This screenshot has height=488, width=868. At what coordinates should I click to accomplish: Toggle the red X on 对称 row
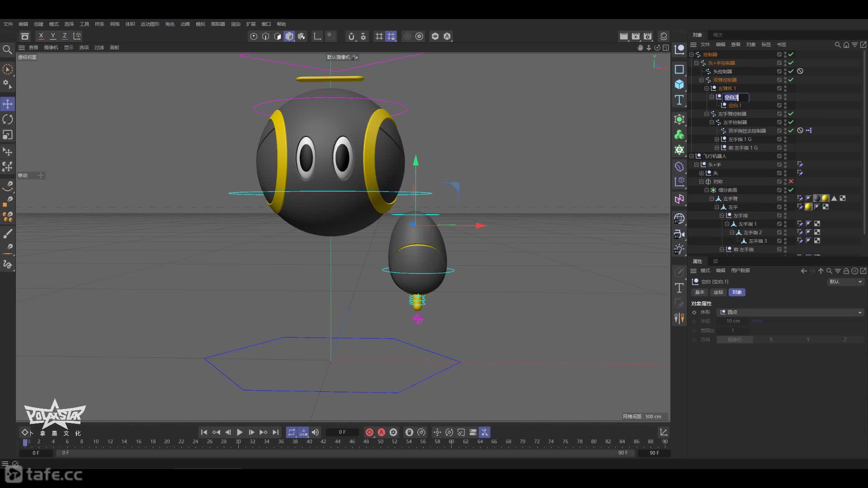tap(791, 182)
